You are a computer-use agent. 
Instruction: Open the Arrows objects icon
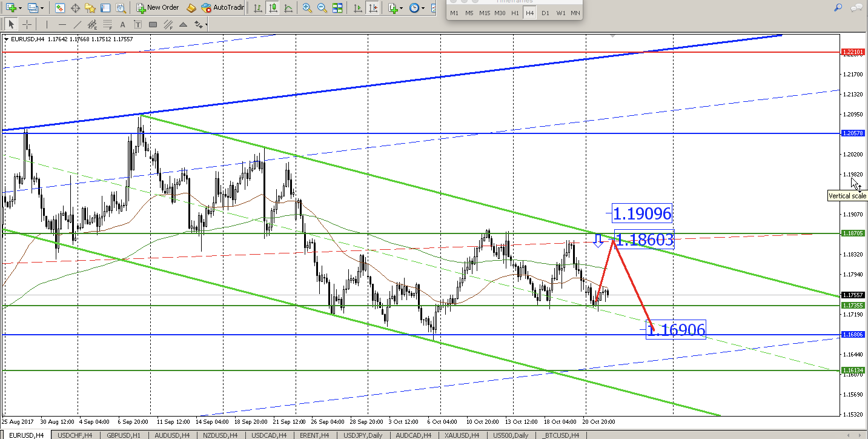pyautogui.click(x=197, y=24)
